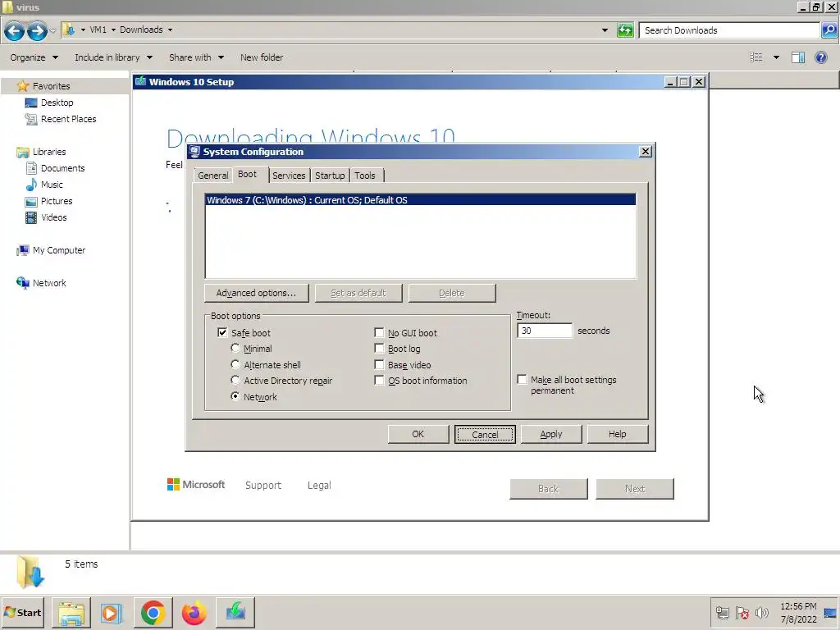Enable the Base video checkbox
This screenshot has height=630, width=840.
pyautogui.click(x=379, y=365)
